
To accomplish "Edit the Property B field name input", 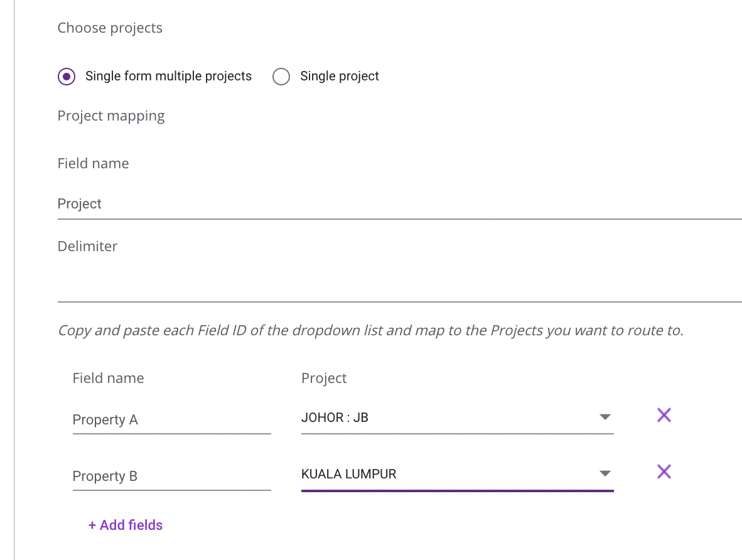I will [171, 477].
